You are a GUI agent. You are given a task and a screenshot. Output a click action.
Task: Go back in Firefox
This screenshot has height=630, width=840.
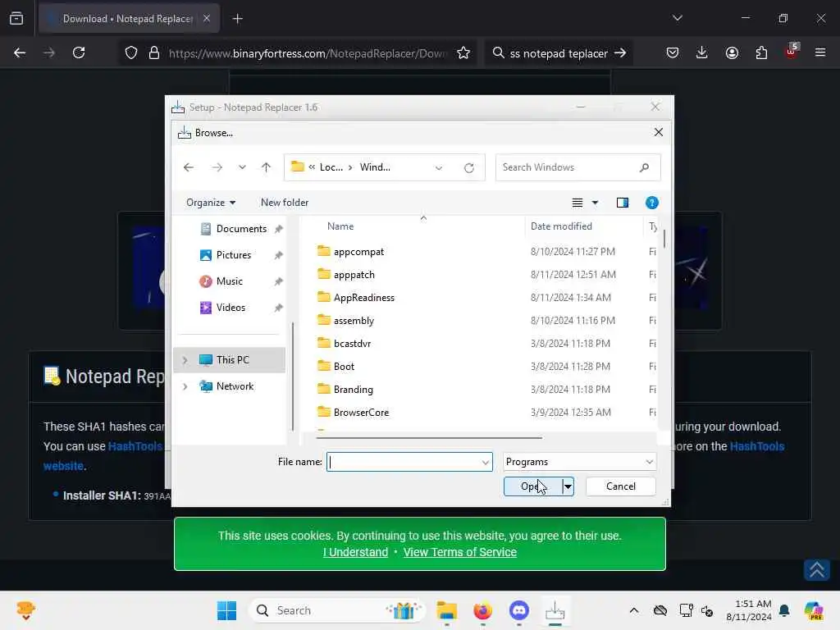point(20,52)
